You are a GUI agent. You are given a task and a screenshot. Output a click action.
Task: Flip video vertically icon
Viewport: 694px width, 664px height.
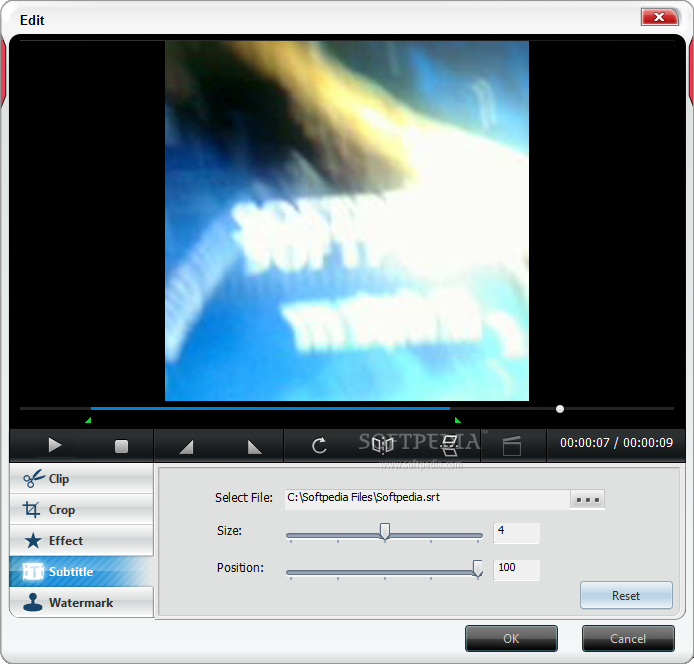pyautogui.click(x=450, y=445)
